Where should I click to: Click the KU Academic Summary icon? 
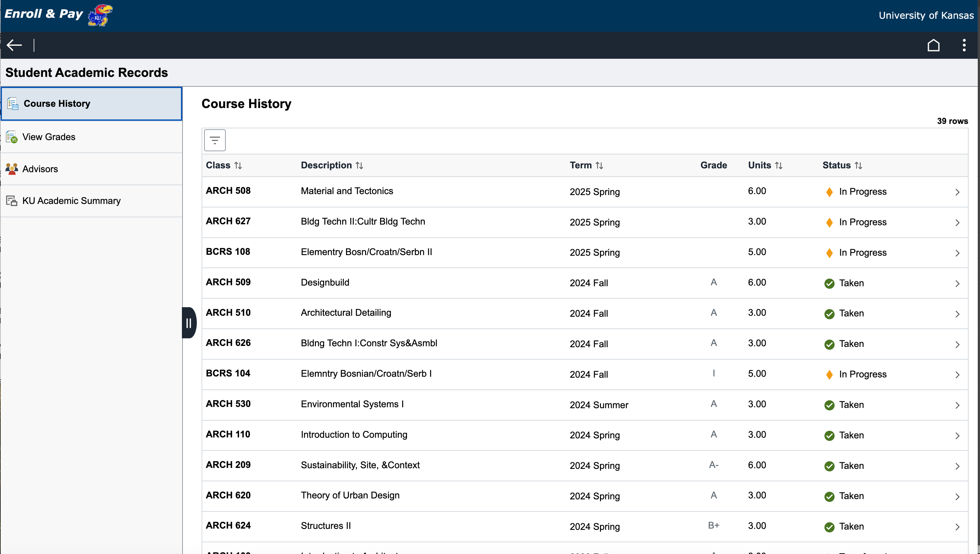pos(12,201)
